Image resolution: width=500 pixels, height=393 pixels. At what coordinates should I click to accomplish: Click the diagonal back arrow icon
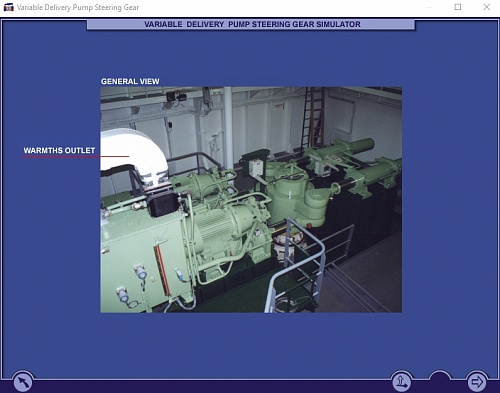(x=23, y=382)
